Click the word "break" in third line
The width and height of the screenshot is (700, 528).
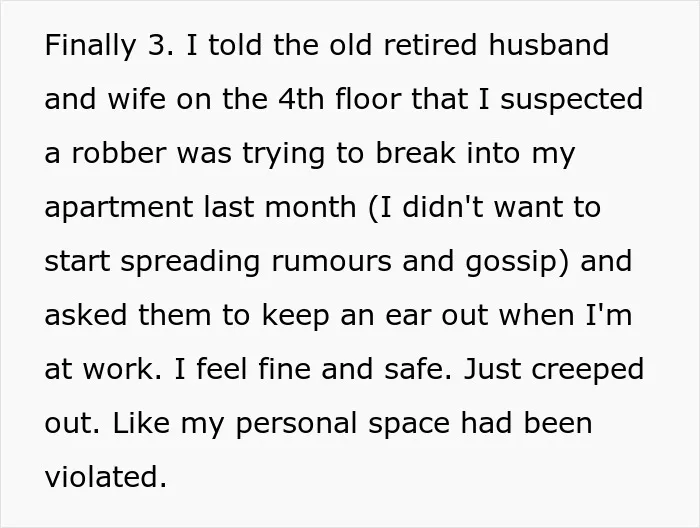tap(416, 153)
